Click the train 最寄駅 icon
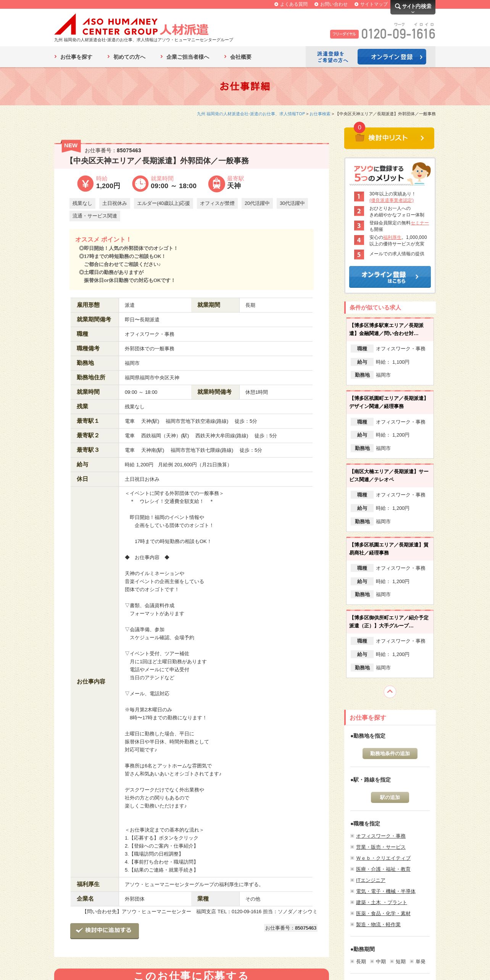 (216, 184)
